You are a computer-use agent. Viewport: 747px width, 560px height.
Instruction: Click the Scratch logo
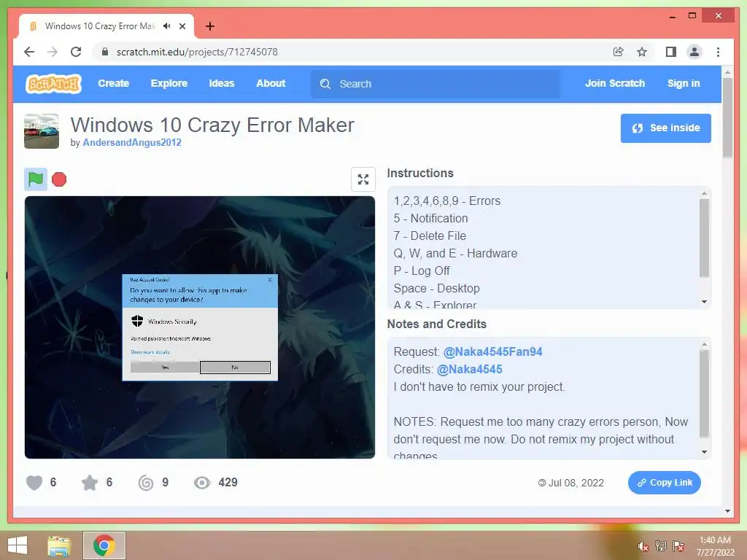[x=53, y=84]
